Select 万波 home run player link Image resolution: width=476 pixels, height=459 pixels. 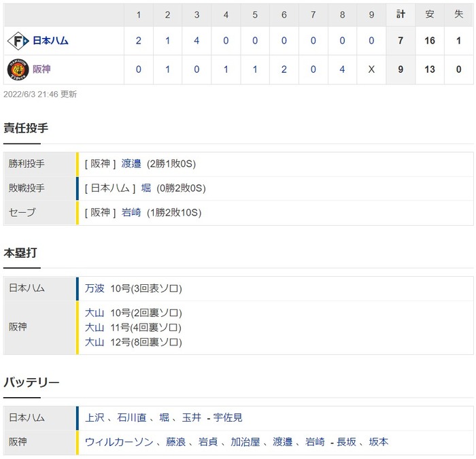(95, 288)
